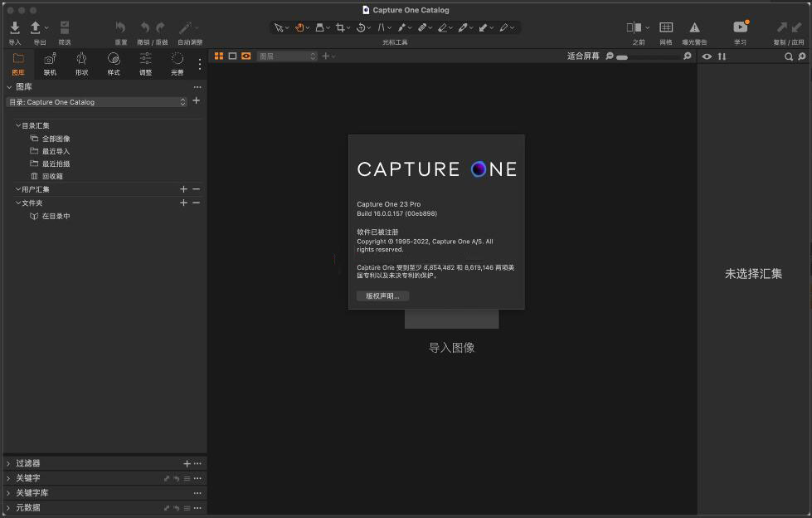The height and width of the screenshot is (518, 812).
Task: Open the 完善 refine tab
Action: tap(177, 64)
